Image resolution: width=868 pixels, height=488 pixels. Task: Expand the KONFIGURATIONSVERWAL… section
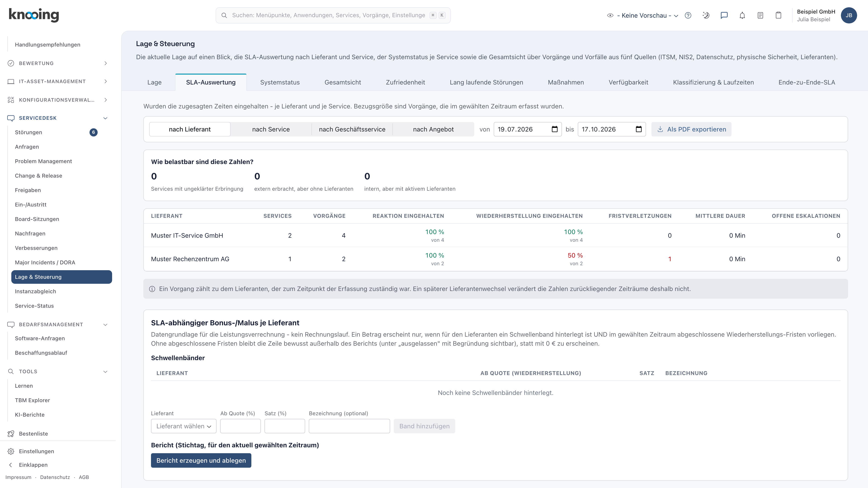pos(58,100)
